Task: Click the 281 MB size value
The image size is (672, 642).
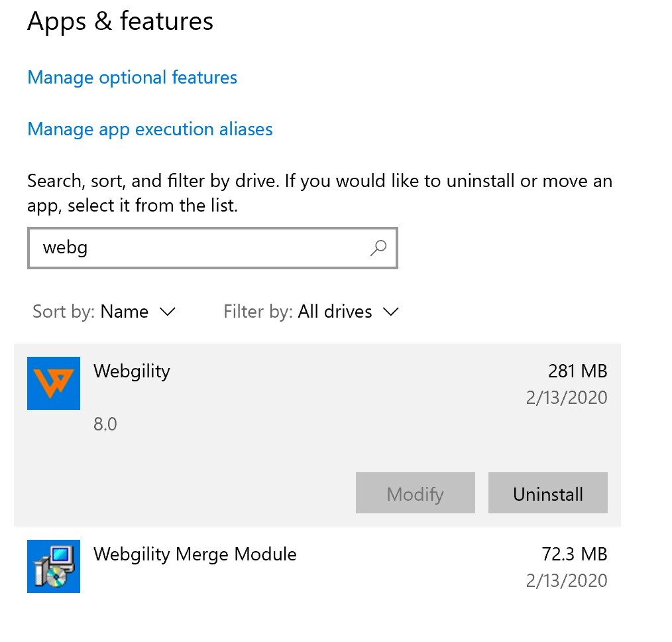Action: click(577, 371)
